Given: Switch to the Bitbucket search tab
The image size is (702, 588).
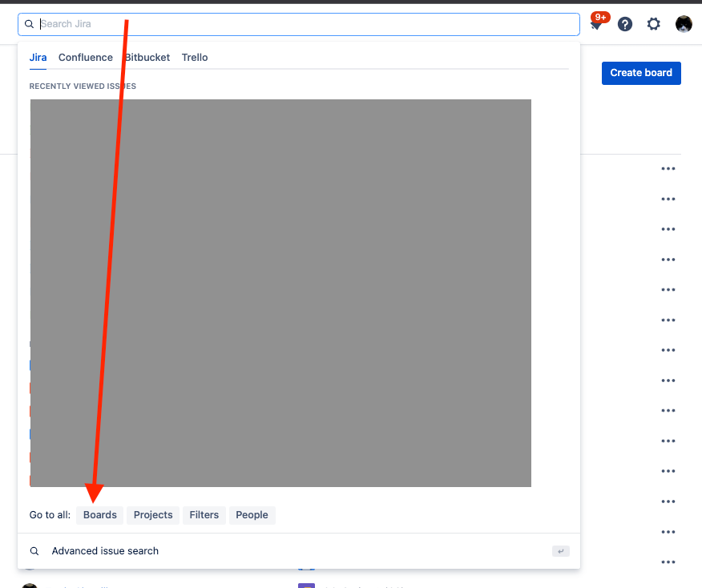Looking at the screenshot, I should click(x=147, y=57).
